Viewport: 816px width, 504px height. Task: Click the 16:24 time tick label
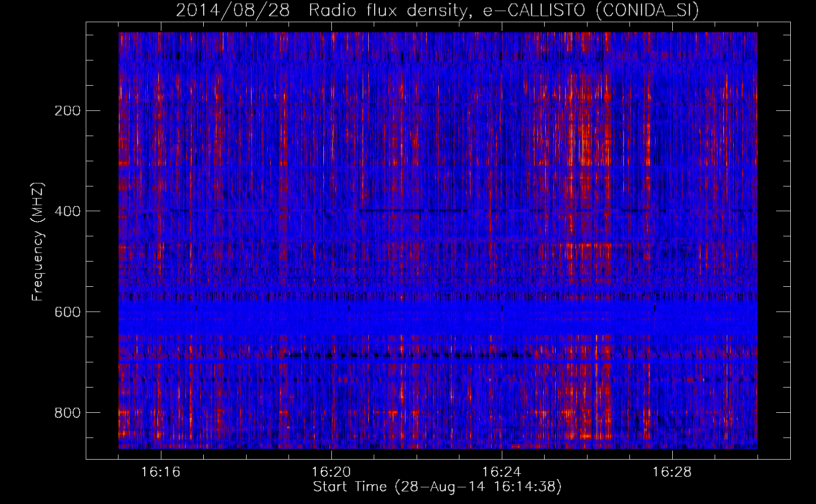[502, 472]
